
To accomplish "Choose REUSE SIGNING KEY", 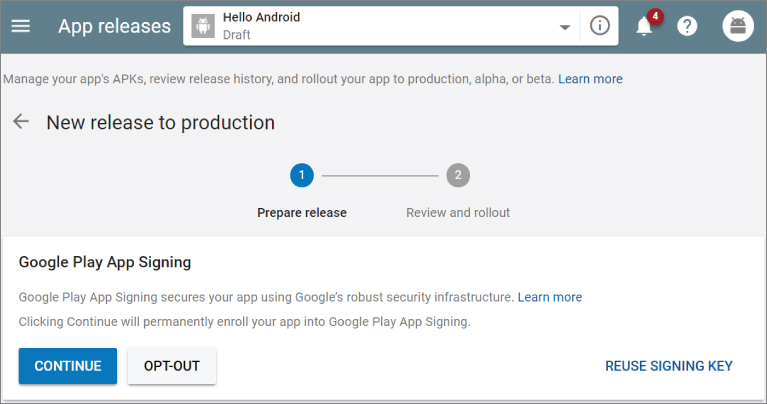I will point(669,366).
